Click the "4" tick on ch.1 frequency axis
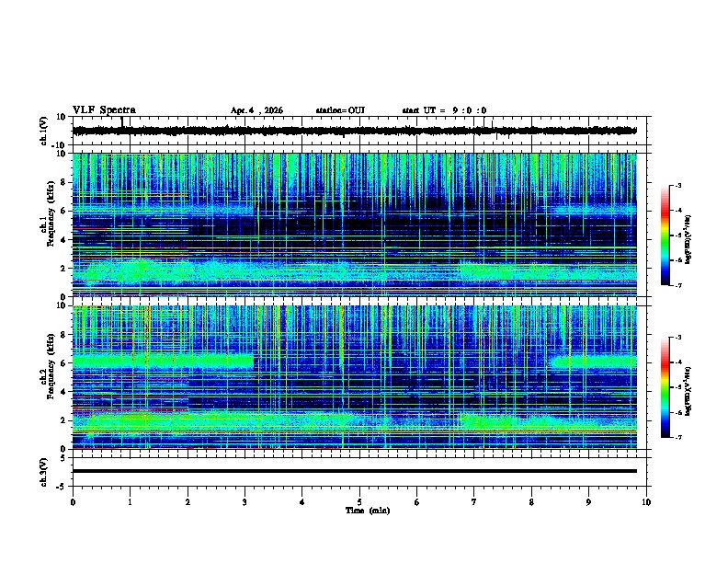Screen dimensions: 728x563 pyautogui.click(x=64, y=240)
